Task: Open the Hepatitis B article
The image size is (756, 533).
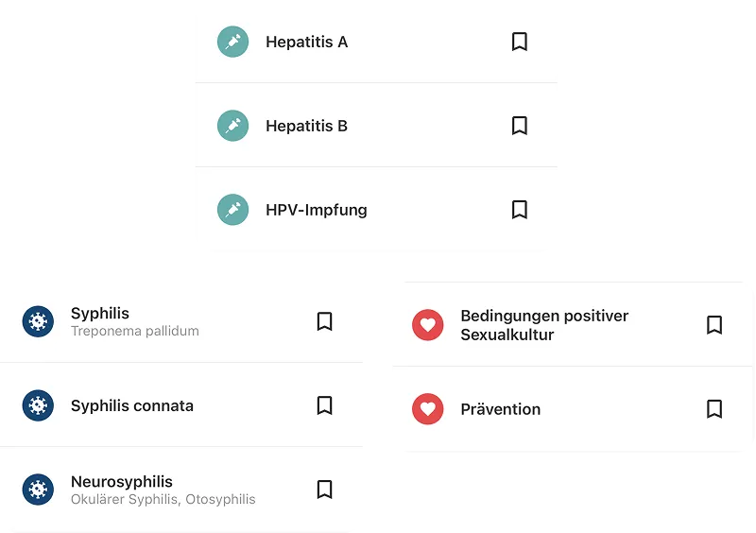Action: click(306, 126)
